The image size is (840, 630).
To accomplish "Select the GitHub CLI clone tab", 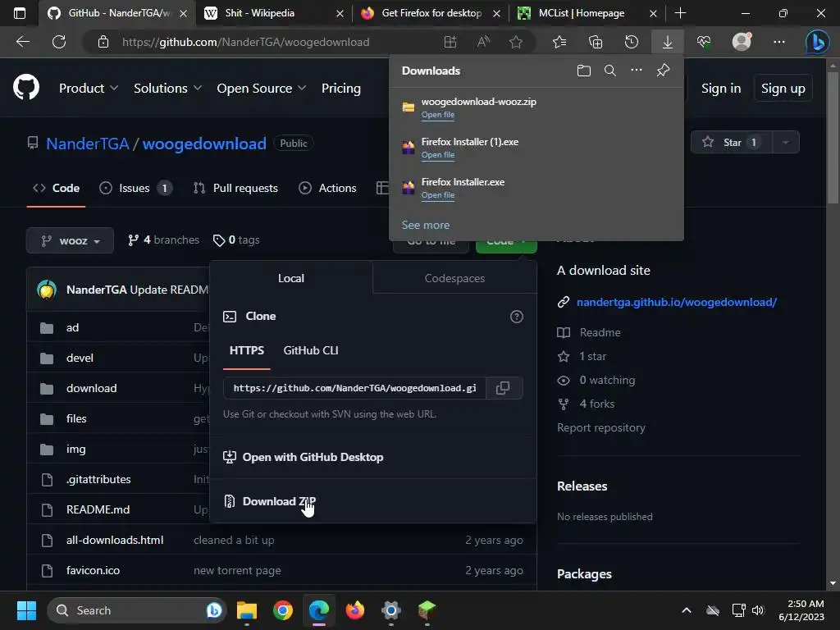I will click(311, 350).
